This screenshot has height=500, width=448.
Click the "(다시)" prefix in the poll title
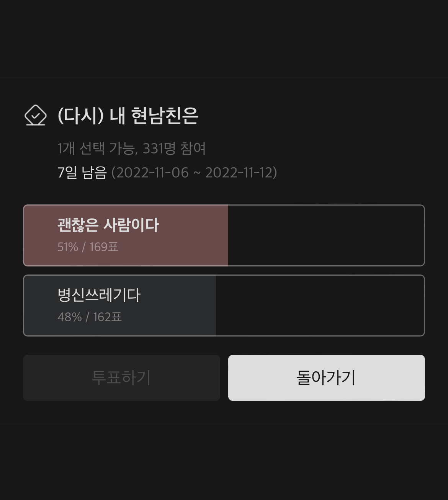[80, 116]
